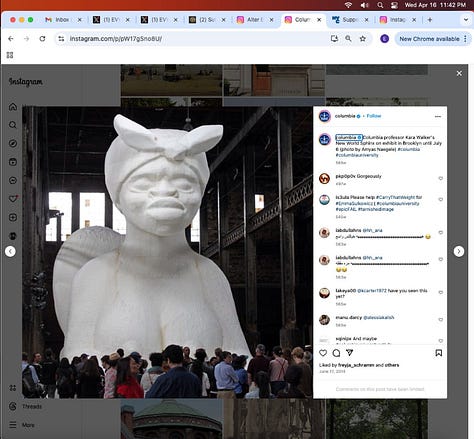The width and height of the screenshot is (474, 439).
Task: Click the icon above Threads in the sidebar
Action: point(13,388)
